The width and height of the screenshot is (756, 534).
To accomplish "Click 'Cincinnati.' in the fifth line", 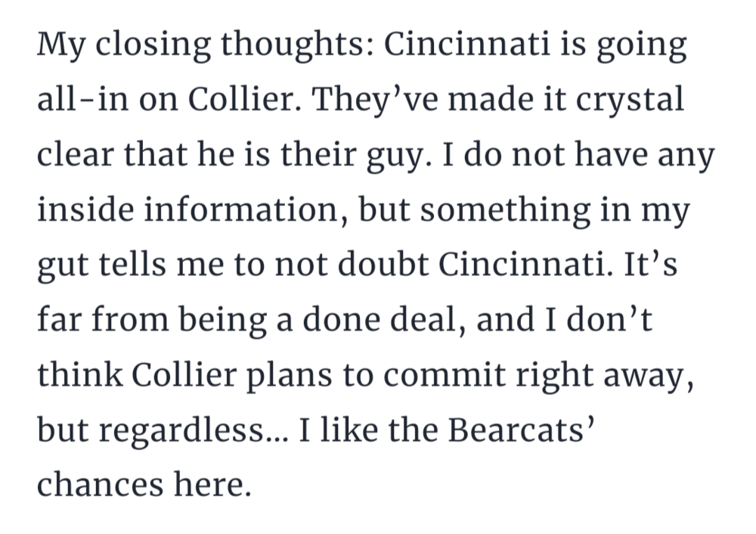I will coord(526,264).
